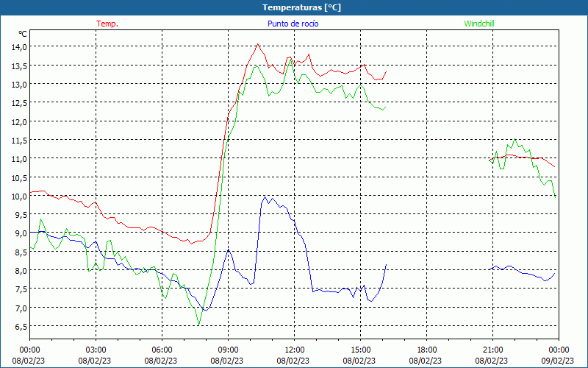Click the 10,0 y-axis value
This screenshot has height=368, width=588.
19,196
